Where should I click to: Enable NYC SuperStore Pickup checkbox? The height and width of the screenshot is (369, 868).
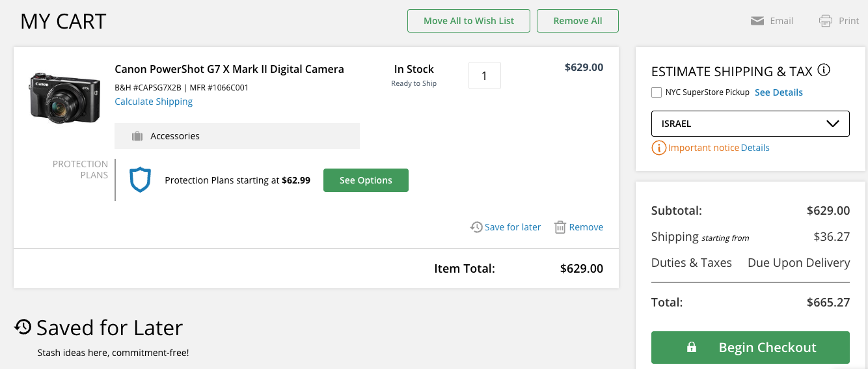point(657,92)
